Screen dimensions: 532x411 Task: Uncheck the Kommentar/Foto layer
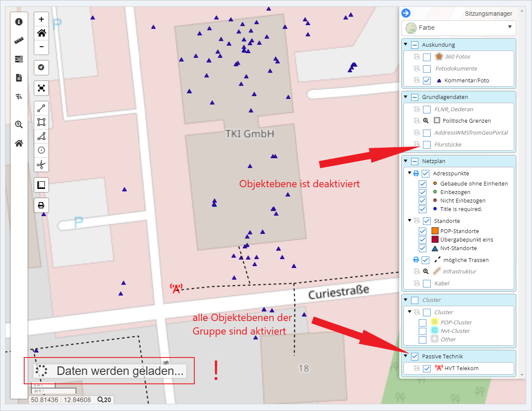click(427, 81)
